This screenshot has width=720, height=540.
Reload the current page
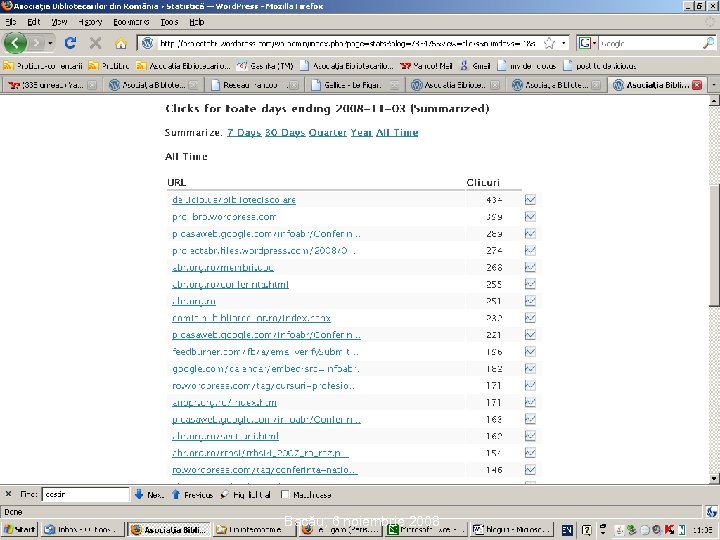[x=70, y=43]
